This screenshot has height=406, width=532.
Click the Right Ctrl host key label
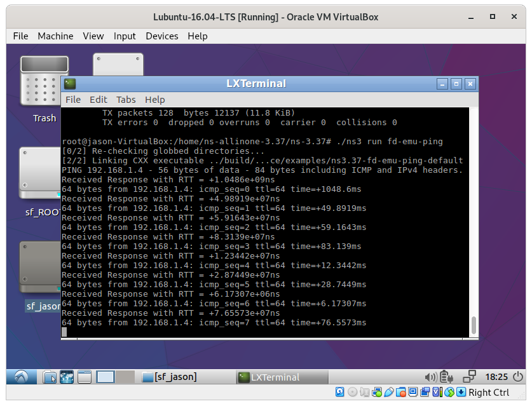pos(489,393)
